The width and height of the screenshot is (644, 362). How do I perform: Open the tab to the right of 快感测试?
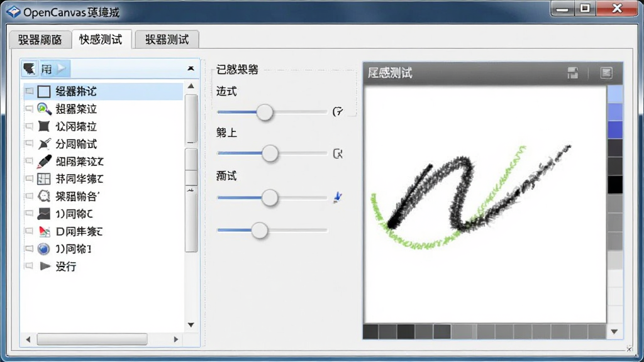pos(167,40)
